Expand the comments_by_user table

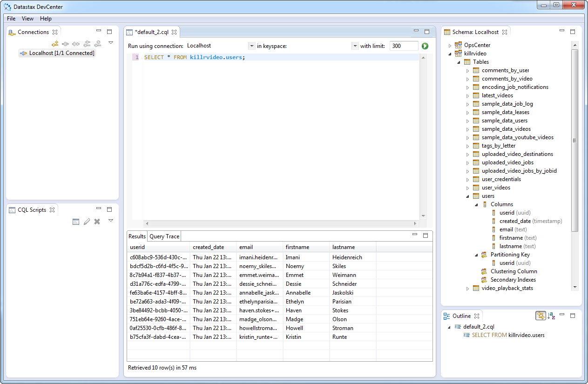click(468, 70)
